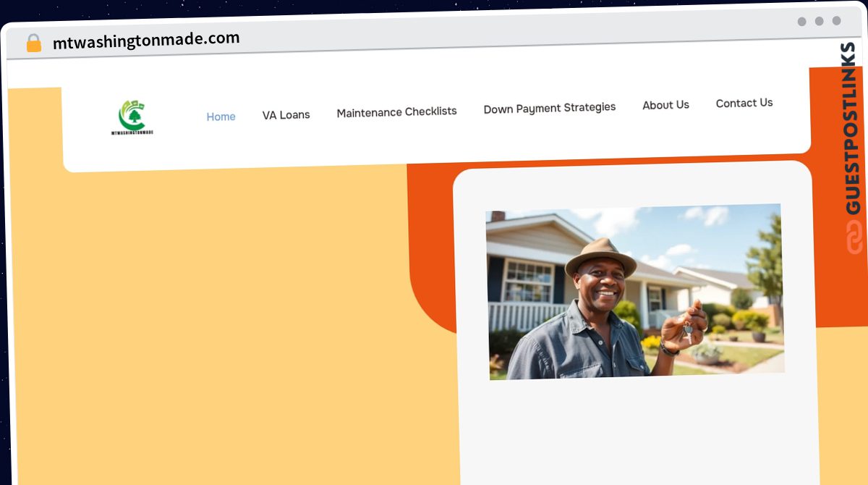Open the Maintenance Checklists section
868x485 pixels.
396,111
